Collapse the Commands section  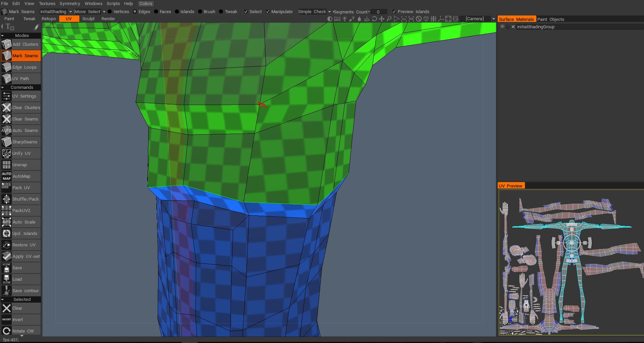coord(3,88)
